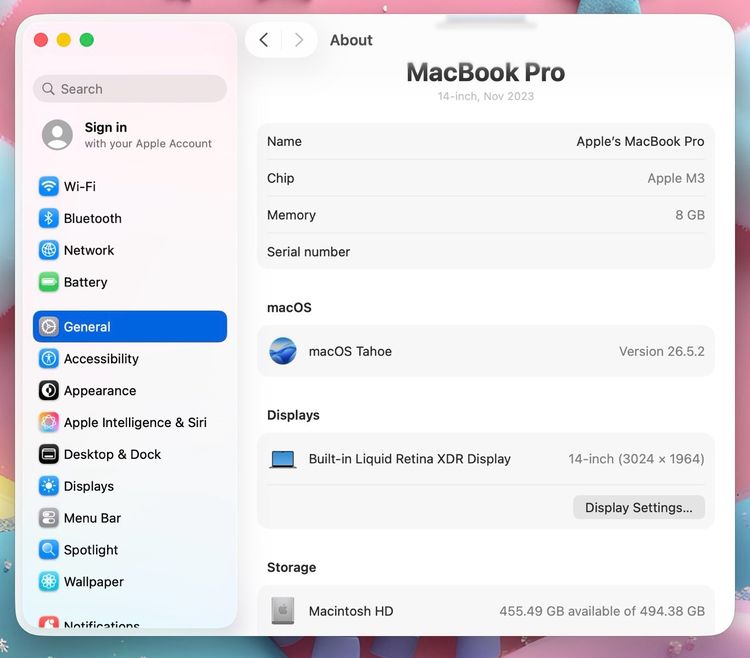Viewport: 750px width, 658px height.
Task: Click the green Battery icon
Action: click(48, 282)
